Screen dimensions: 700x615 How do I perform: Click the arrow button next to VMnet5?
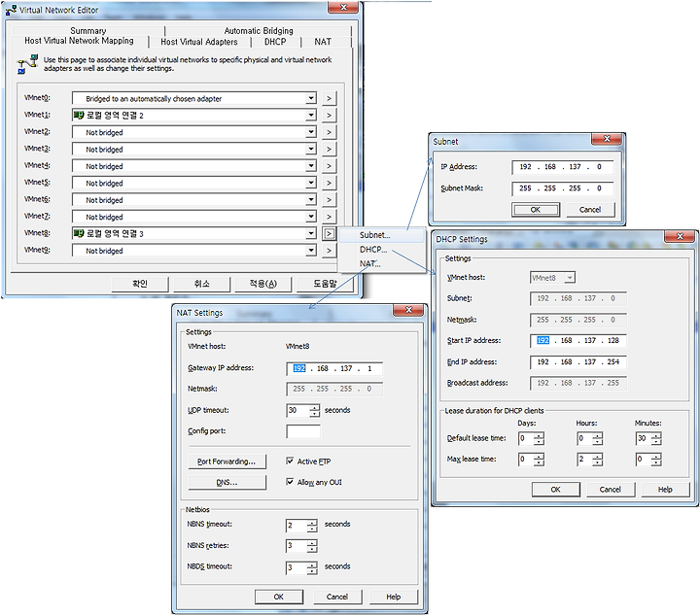click(329, 183)
